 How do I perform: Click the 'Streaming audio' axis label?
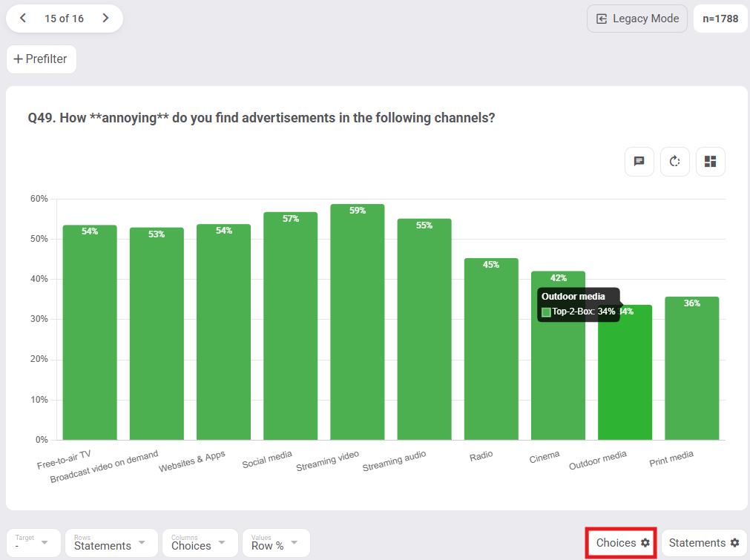coord(394,461)
